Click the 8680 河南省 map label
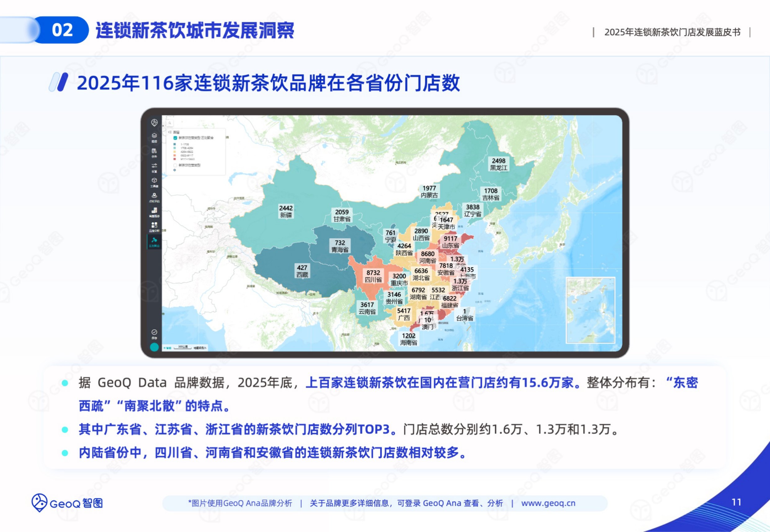The width and height of the screenshot is (770, 532). 427,257
